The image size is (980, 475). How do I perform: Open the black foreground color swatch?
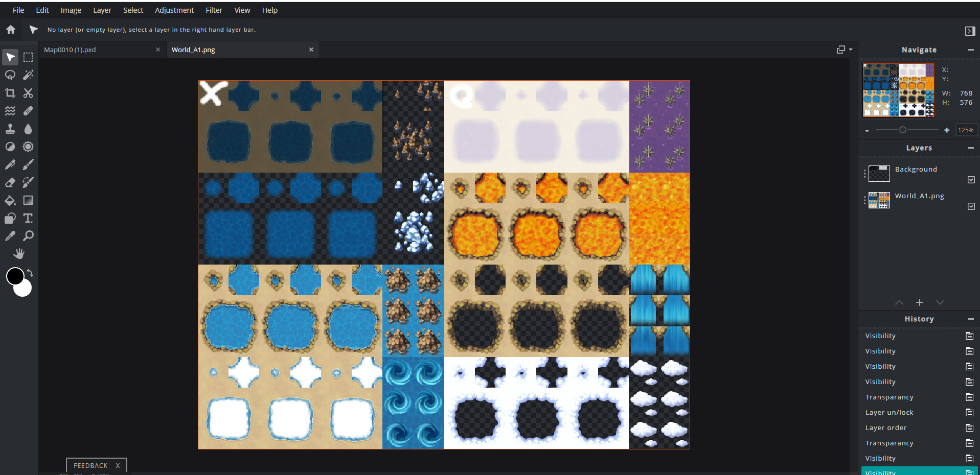tap(15, 276)
